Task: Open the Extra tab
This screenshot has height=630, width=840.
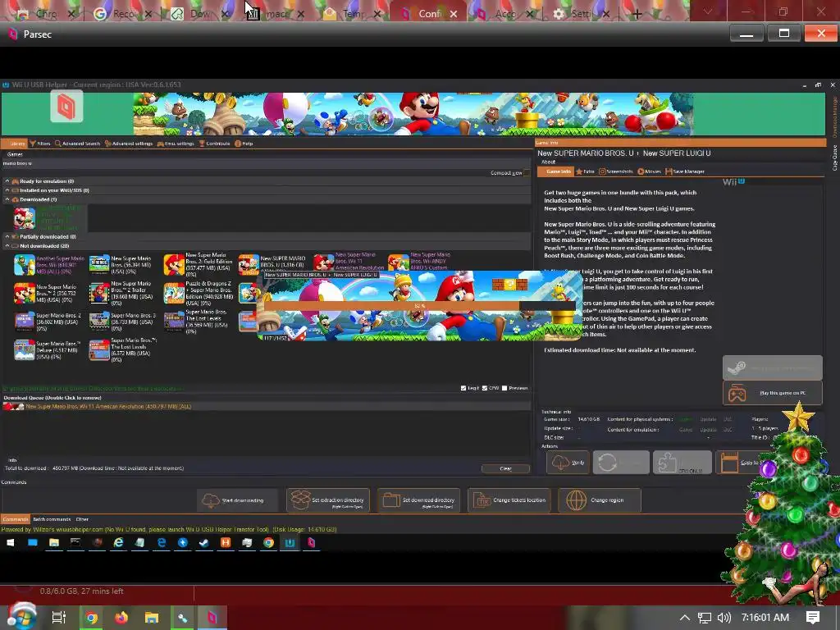Action: tap(585, 171)
